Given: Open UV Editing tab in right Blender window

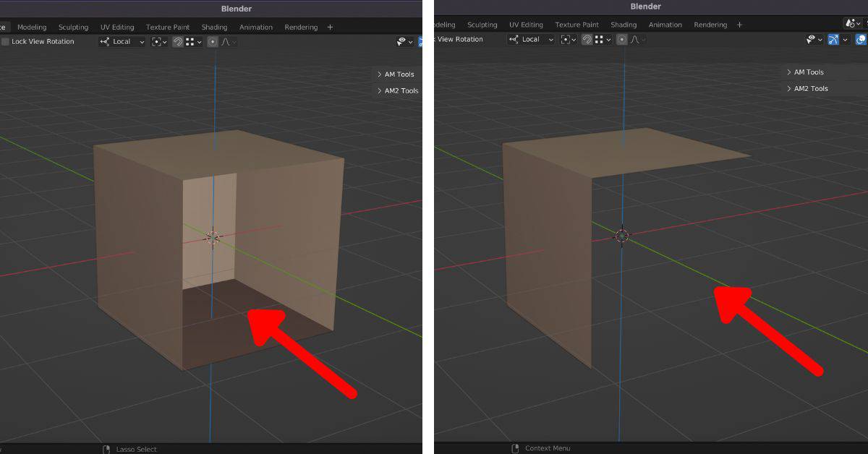Looking at the screenshot, I should pos(527,25).
